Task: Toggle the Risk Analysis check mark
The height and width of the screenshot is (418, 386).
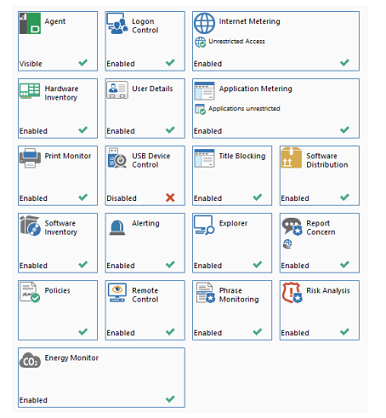Action: coord(345,332)
